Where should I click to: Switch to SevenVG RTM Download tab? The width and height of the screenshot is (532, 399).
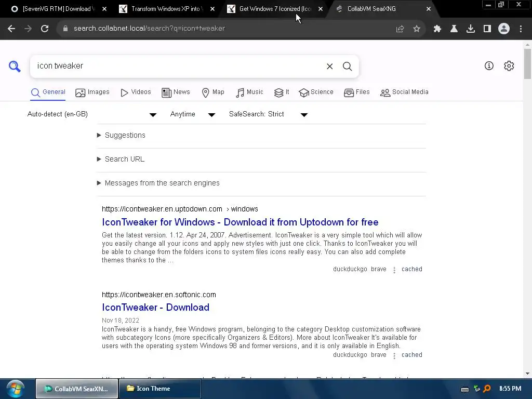tap(58, 9)
